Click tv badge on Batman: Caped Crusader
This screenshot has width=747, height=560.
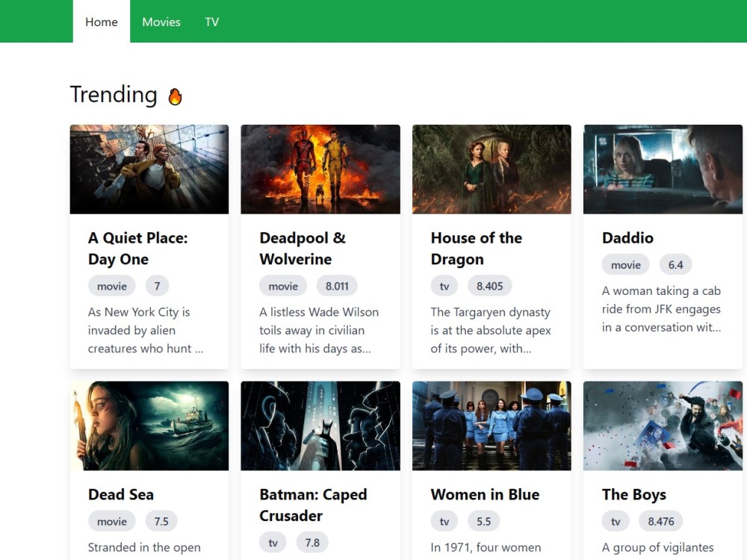(x=273, y=542)
